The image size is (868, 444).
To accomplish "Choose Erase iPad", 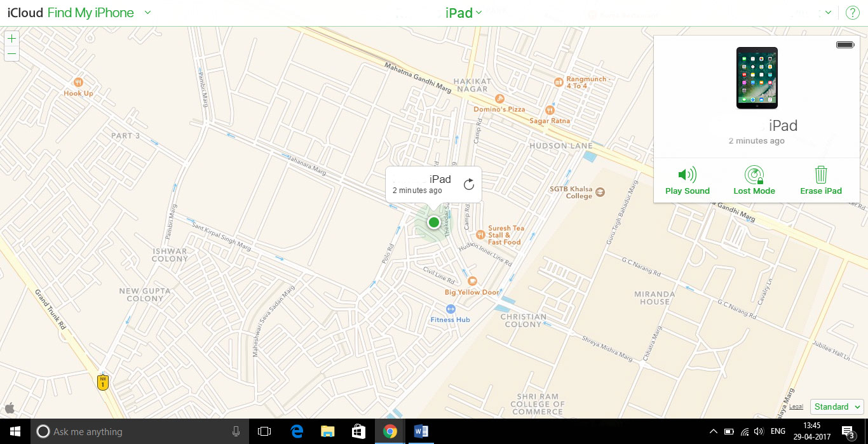I will pyautogui.click(x=821, y=180).
